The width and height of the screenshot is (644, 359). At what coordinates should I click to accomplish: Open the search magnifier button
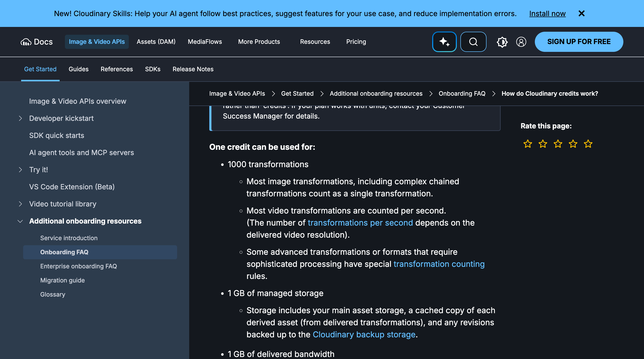(x=473, y=42)
